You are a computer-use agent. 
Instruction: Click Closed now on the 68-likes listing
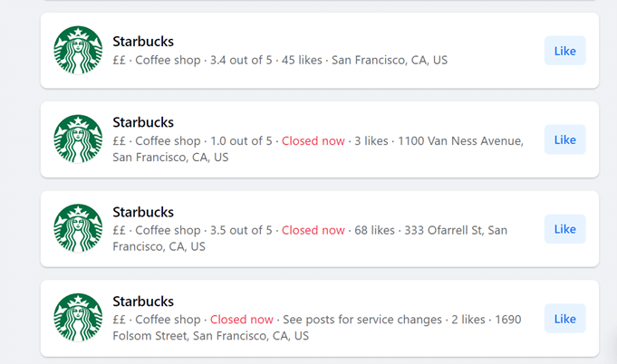pyautogui.click(x=313, y=230)
